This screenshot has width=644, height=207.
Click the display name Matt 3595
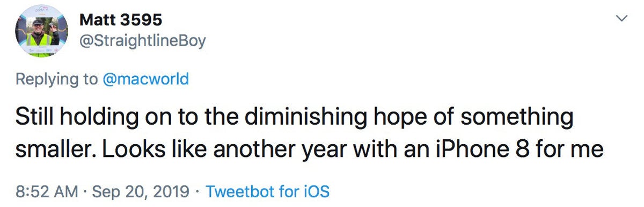click(x=121, y=21)
